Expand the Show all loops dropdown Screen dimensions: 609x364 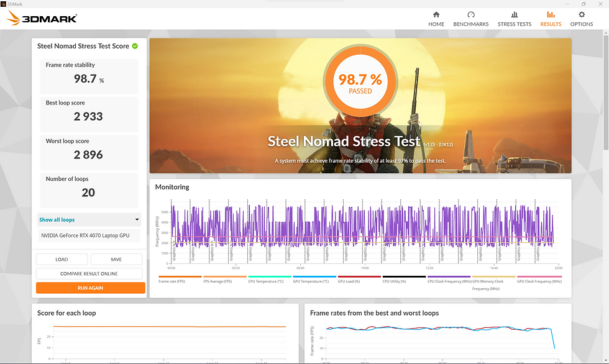tap(89, 220)
